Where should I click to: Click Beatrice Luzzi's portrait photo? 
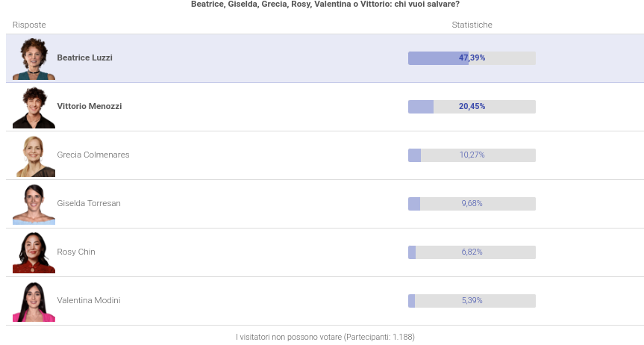coord(34,59)
